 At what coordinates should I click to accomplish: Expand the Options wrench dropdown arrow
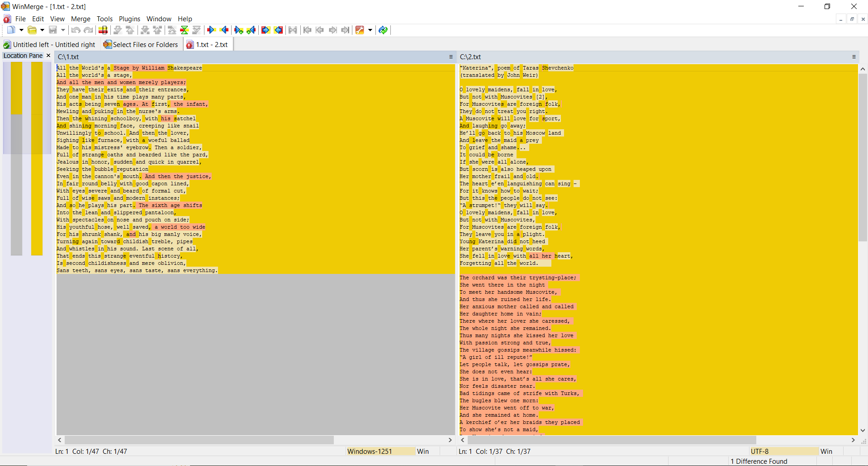(370, 30)
